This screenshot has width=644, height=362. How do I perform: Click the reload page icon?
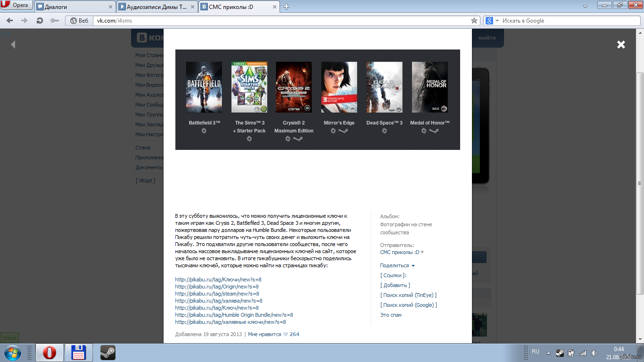[40, 21]
